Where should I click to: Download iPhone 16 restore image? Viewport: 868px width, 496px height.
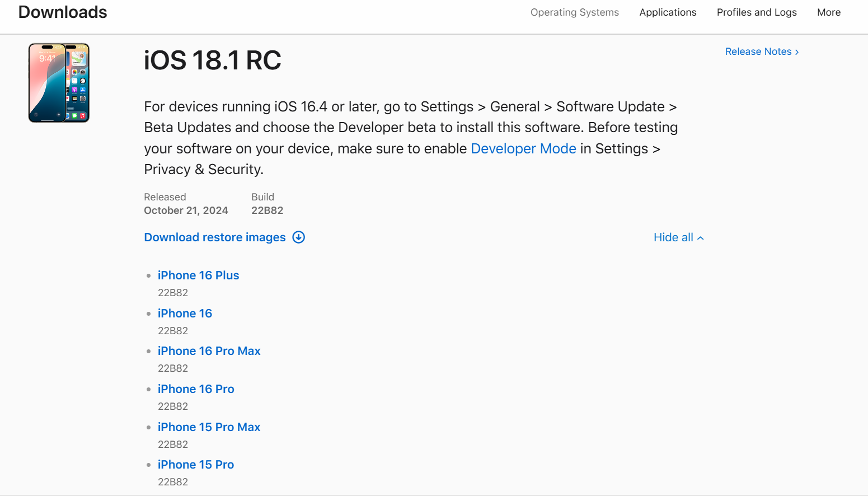[x=185, y=313]
